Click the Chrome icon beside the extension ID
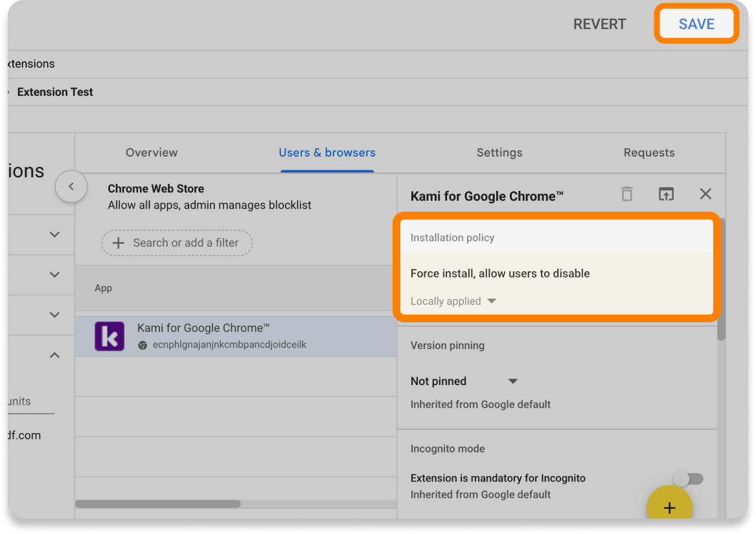The height and width of the screenshot is (534, 756). 143,345
